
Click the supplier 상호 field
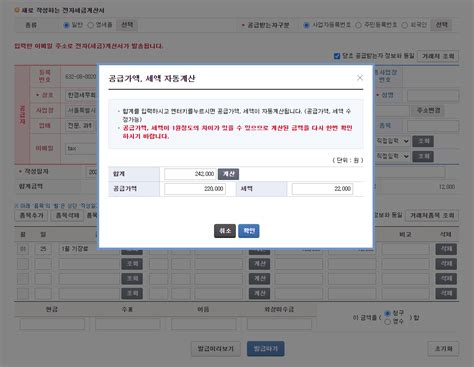click(82, 95)
